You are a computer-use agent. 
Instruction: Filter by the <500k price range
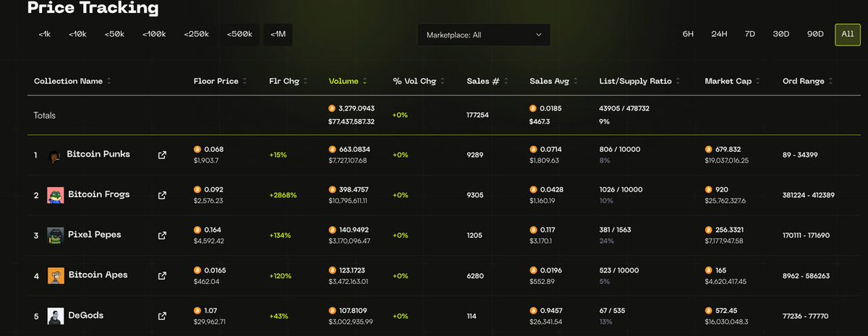tap(239, 34)
